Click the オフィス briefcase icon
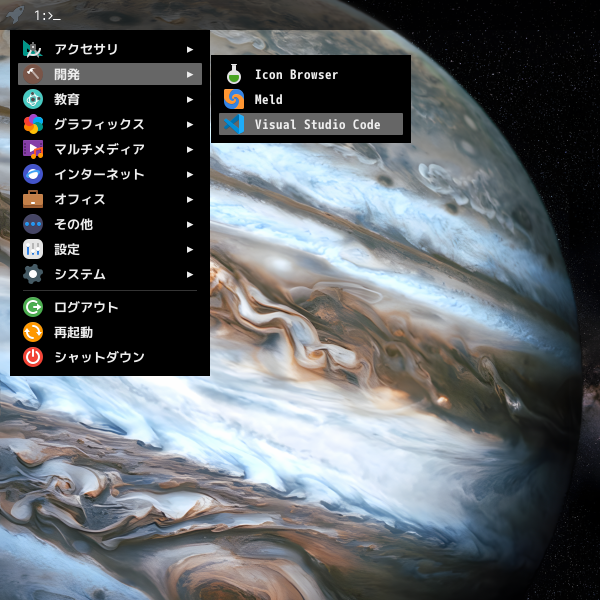Viewport: 600px width, 600px height. click(33, 199)
